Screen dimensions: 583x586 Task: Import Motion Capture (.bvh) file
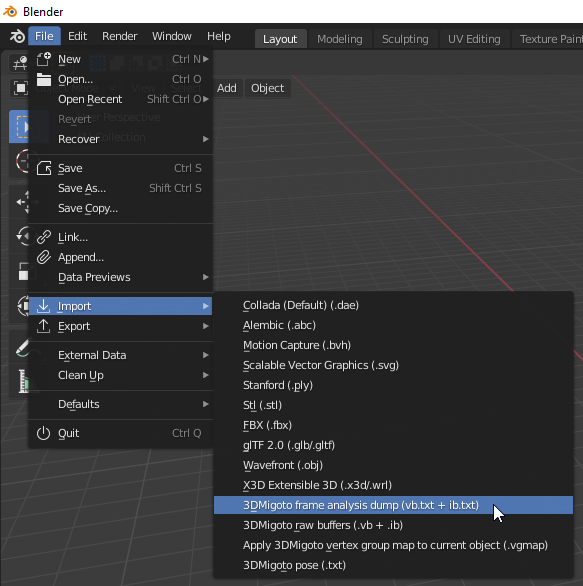(x=393, y=345)
